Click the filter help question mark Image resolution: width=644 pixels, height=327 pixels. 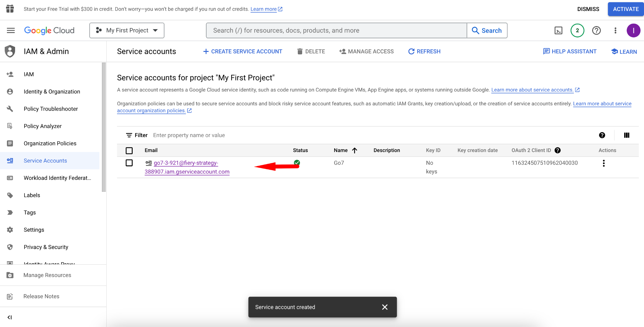pos(602,135)
